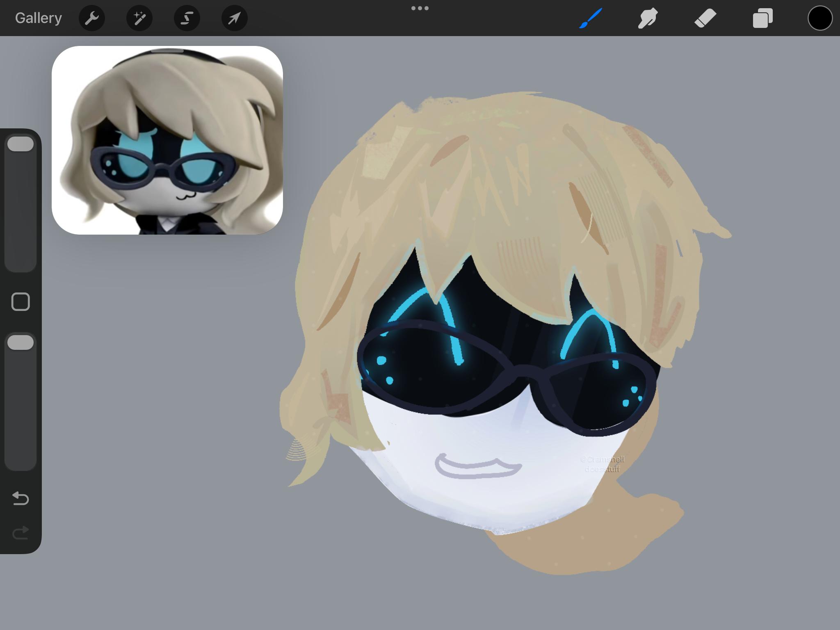
Task: Tap the square modify button on sidebar
Action: tap(21, 302)
